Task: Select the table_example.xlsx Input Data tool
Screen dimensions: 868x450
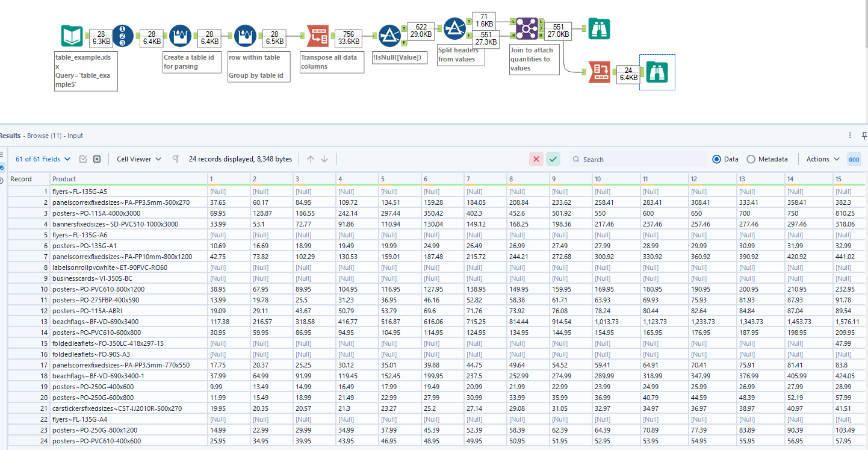Action: click(71, 36)
